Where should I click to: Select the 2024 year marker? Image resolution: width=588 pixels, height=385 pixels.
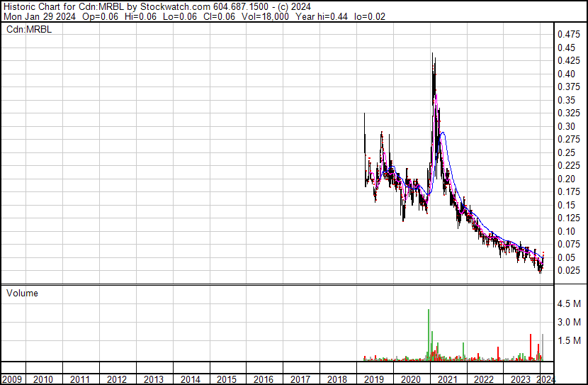click(x=545, y=379)
